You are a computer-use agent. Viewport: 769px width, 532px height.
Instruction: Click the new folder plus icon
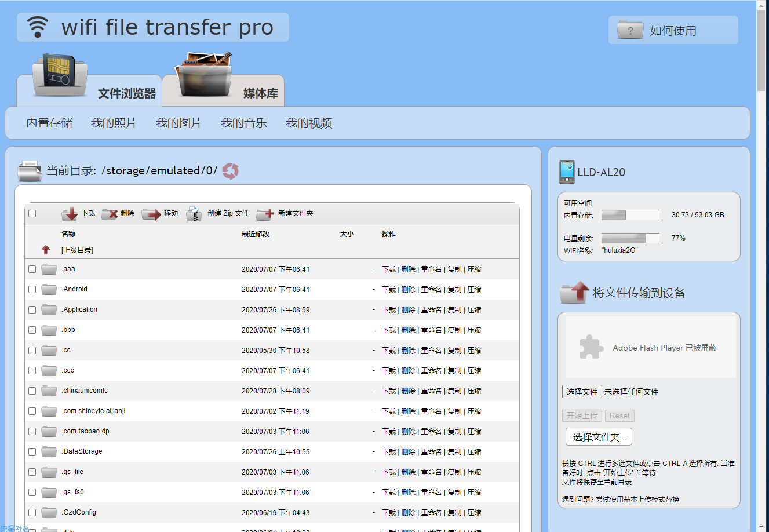265,214
